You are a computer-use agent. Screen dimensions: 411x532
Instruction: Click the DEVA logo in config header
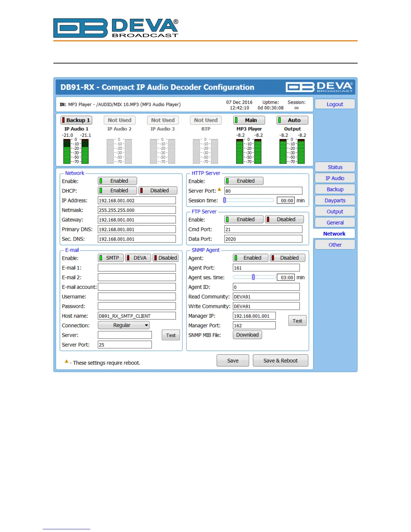(319, 87)
